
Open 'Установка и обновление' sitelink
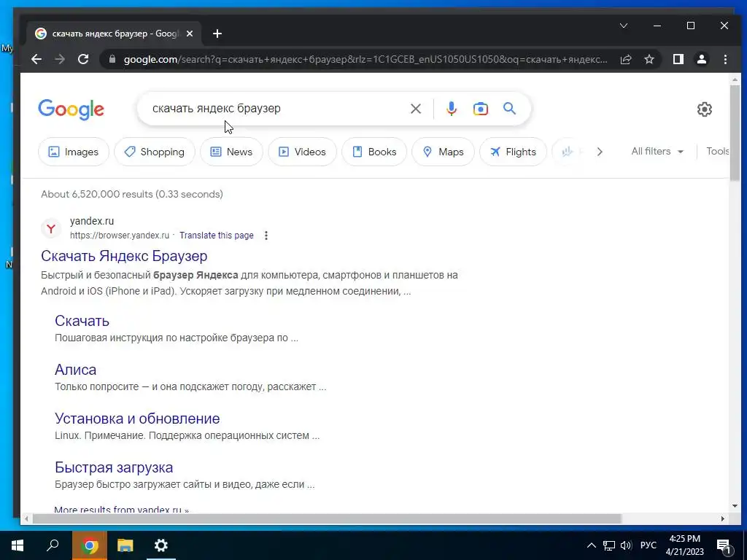pyautogui.click(x=137, y=419)
